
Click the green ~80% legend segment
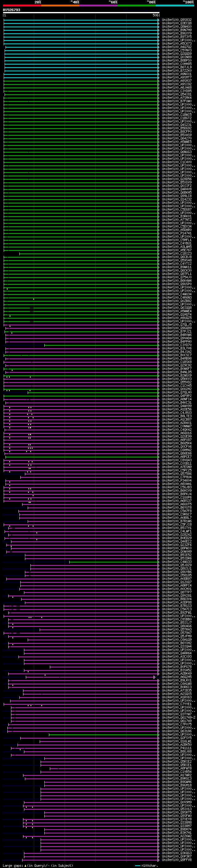click(137, 6)
